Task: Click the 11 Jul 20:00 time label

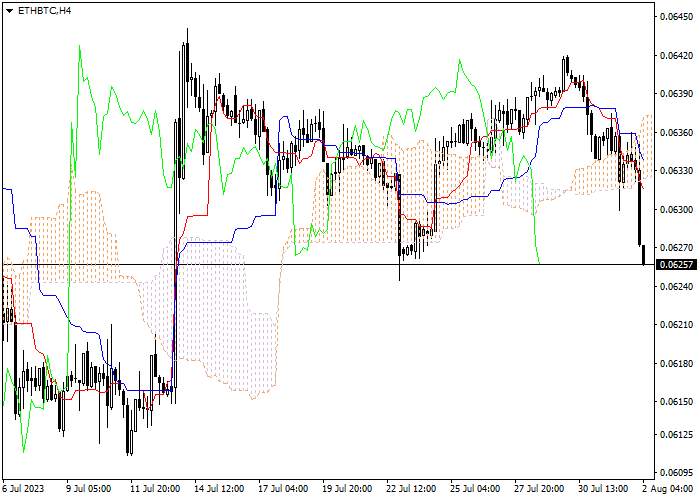Action: (155, 488)
